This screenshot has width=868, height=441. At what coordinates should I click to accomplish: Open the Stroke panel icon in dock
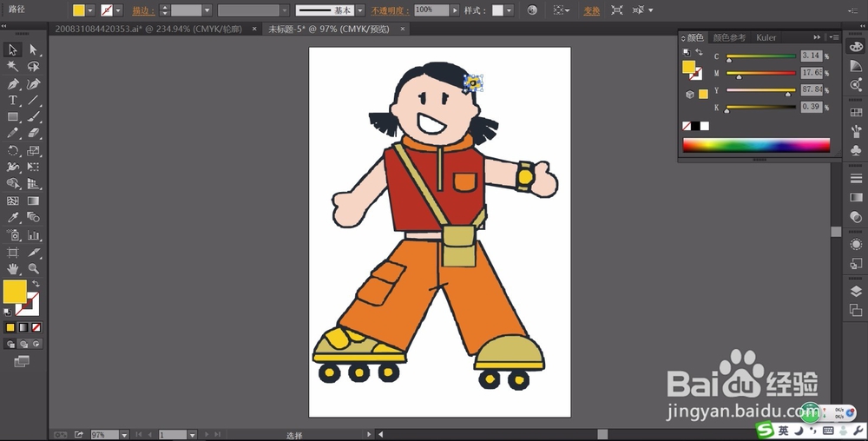[856, 178]
